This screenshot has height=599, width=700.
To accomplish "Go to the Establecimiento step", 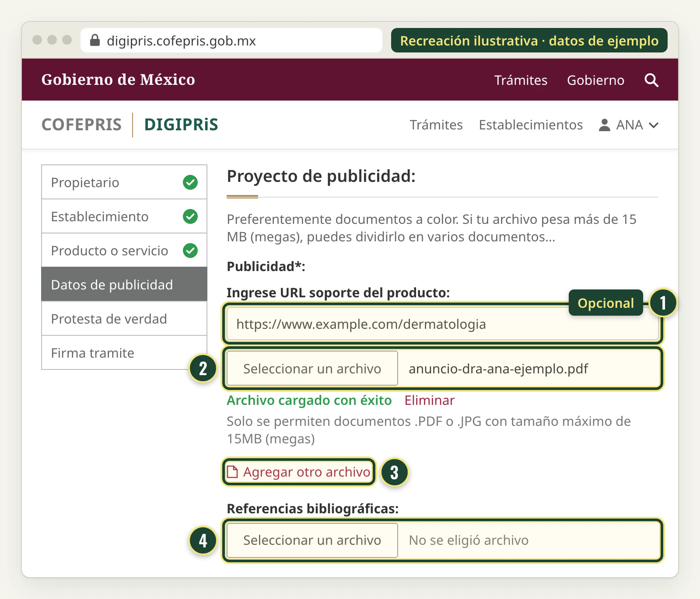I will [x=124, y=216].
